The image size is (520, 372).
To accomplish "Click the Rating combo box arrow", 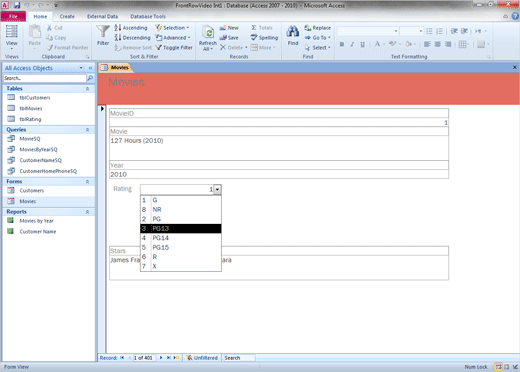I will point(217,189).
